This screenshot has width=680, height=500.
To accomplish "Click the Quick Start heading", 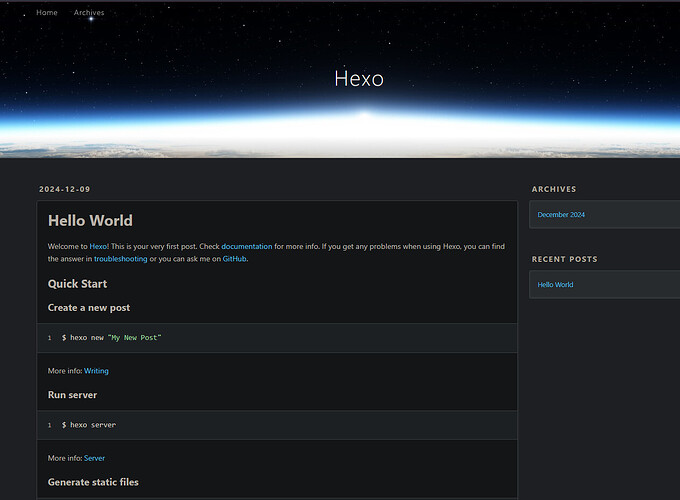I will (x=77, y=284).
